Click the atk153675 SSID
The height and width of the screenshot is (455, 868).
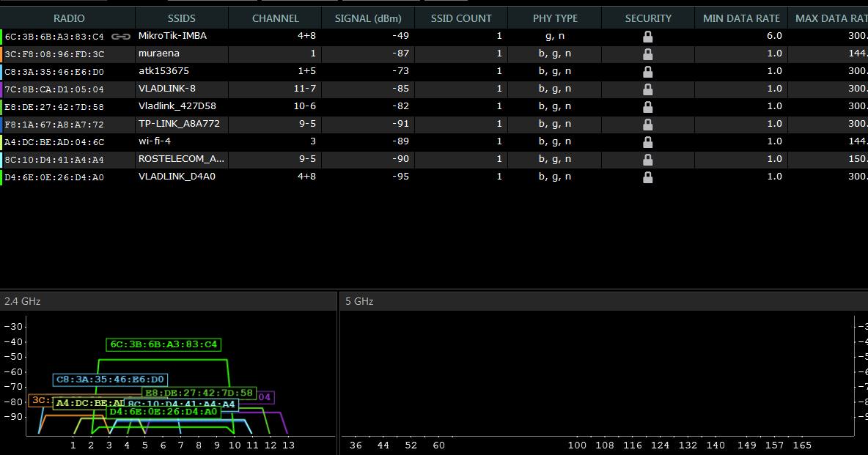(x=164, y=71)
